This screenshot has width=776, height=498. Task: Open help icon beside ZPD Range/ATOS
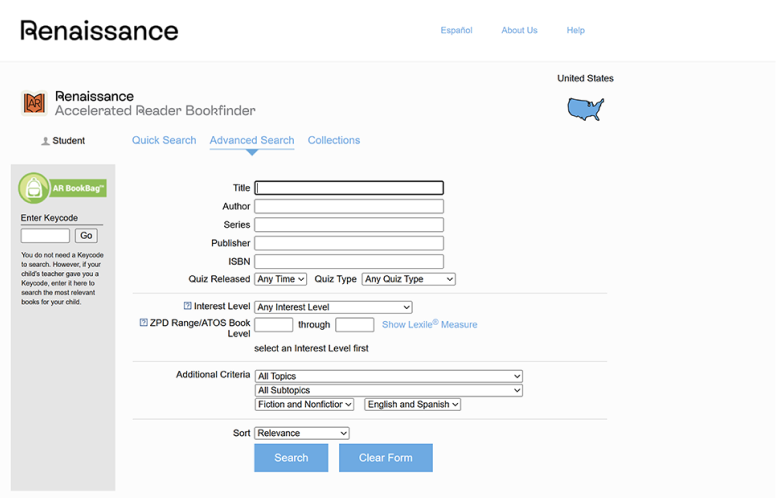tap(143, 323)
